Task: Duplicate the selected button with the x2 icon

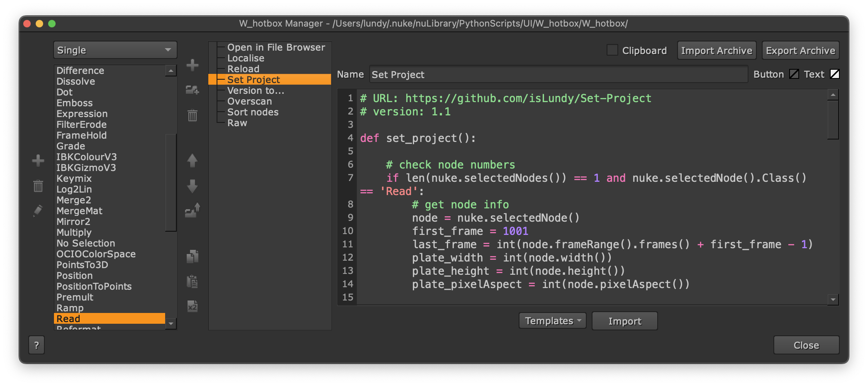Action: point(192,307)
